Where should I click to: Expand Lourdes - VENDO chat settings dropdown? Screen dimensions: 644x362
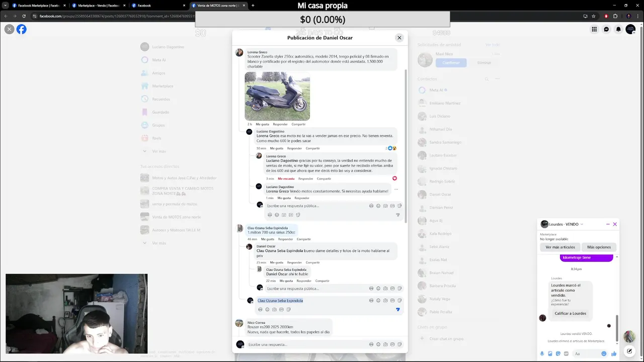[582, 224]
